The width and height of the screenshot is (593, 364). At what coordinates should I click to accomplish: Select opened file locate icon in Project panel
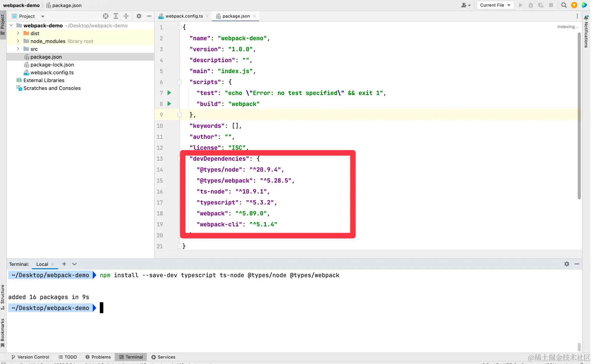106,16
